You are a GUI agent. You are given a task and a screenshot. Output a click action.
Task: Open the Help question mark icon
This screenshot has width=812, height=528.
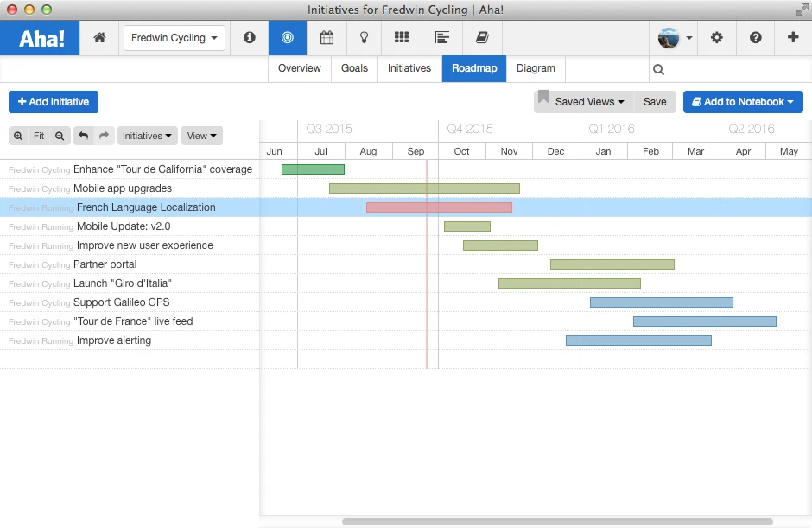pos(756,38)
